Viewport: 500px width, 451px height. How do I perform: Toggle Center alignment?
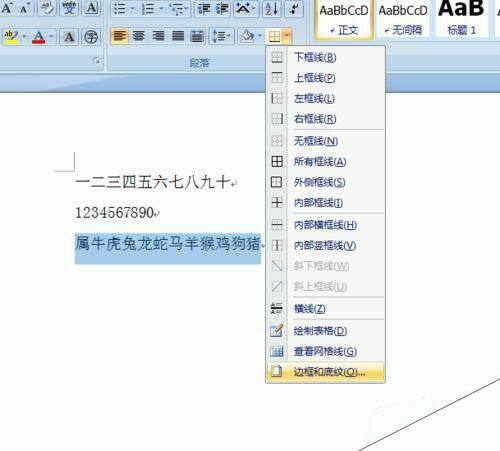(x=139, y=36)
